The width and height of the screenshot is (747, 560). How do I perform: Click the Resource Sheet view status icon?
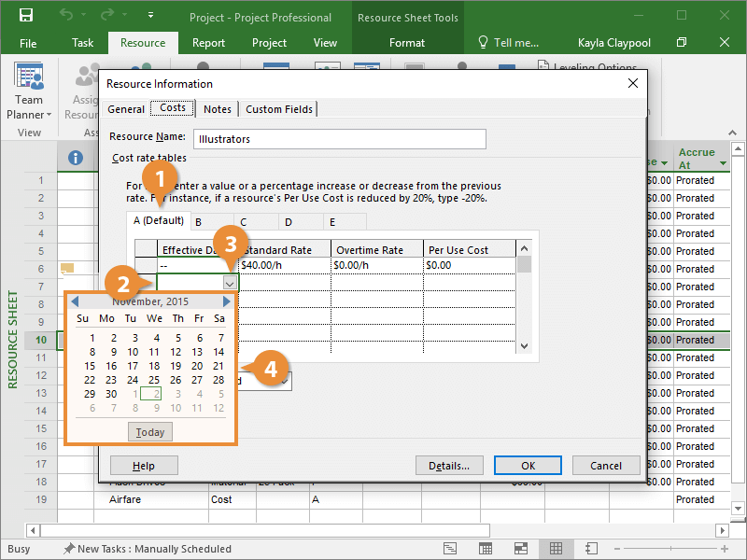[556, 549]
